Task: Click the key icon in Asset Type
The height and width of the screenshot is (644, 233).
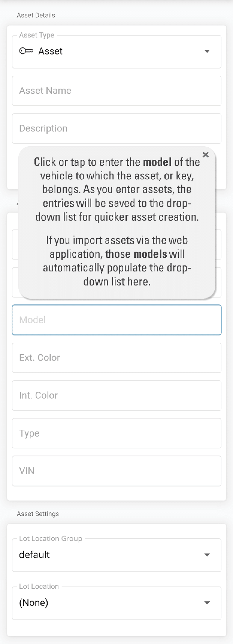Action: tap(26, 51)
